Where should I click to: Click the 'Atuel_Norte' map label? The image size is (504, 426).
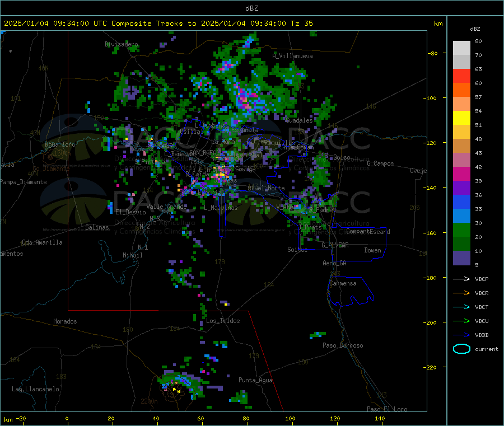pyautogui.click(x=266, y=188)
